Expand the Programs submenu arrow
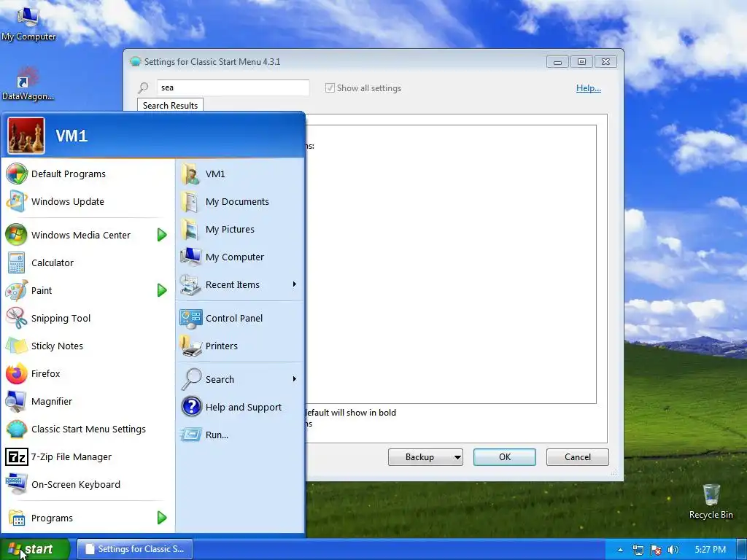 (162, 518)
